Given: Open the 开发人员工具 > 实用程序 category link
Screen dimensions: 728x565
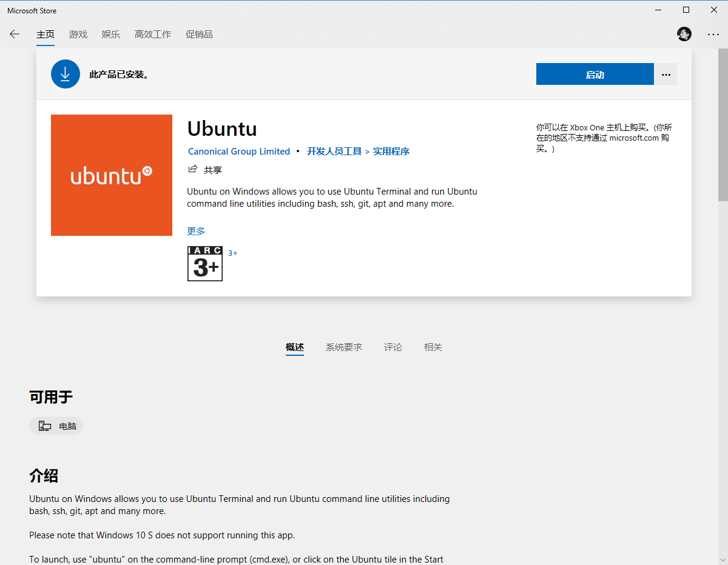Looking at the screenshot, I should (x=358, y=152).
